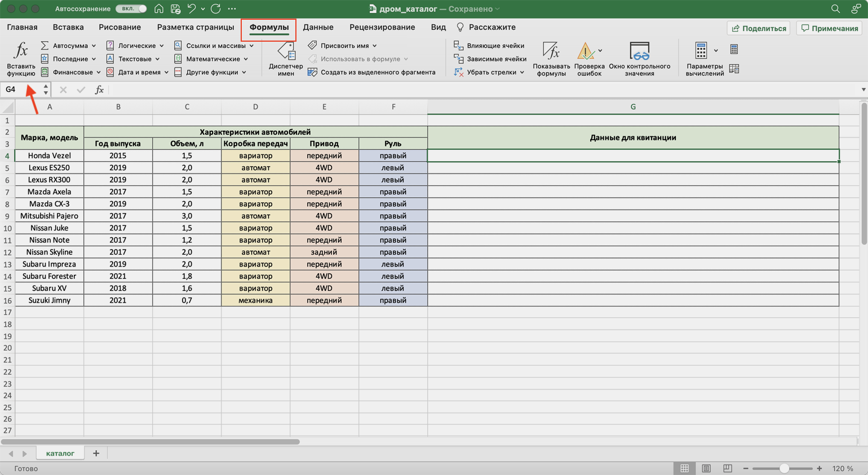
Task: Click the Home icon in title bar
Action: click(x=159, y=9)
